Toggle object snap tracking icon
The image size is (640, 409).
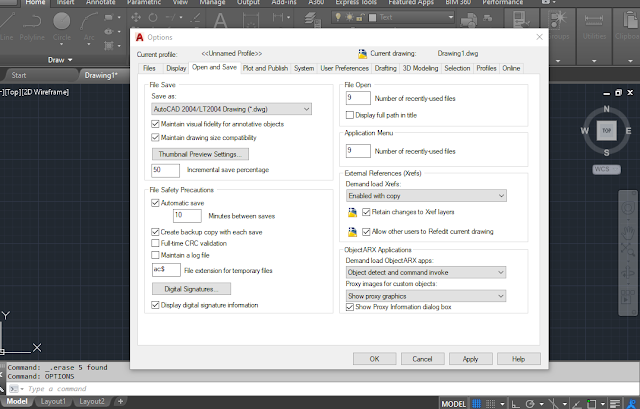576,404
